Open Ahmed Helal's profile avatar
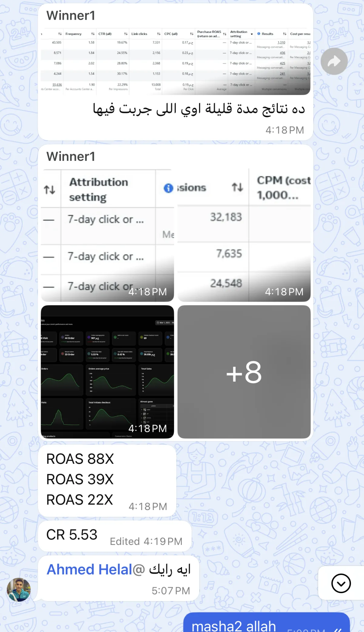Viewport: 364px width, 632px height. tap(19, 590)
